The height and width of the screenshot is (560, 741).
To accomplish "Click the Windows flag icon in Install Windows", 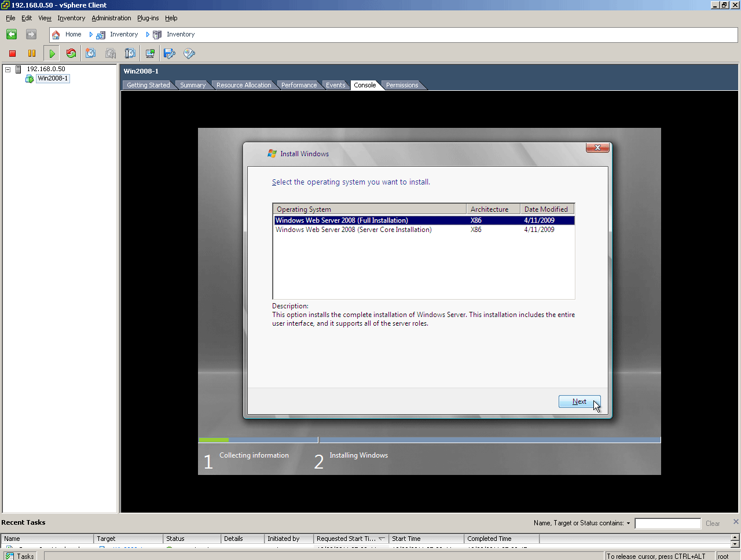I will [272, 153].
